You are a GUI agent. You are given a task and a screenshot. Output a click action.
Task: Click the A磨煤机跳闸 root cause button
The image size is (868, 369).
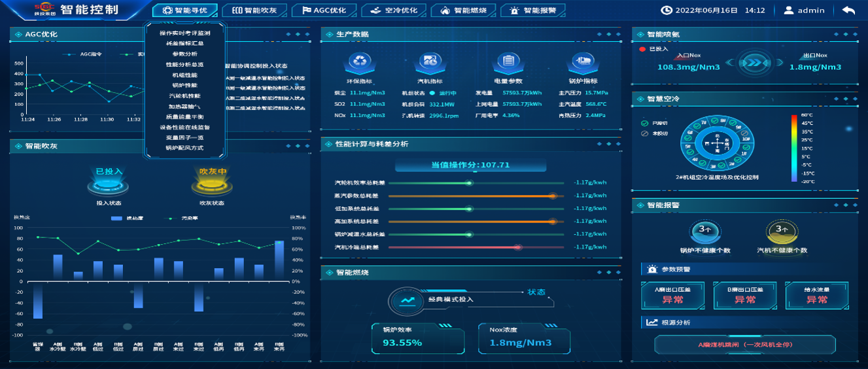[x=744, y=345]
